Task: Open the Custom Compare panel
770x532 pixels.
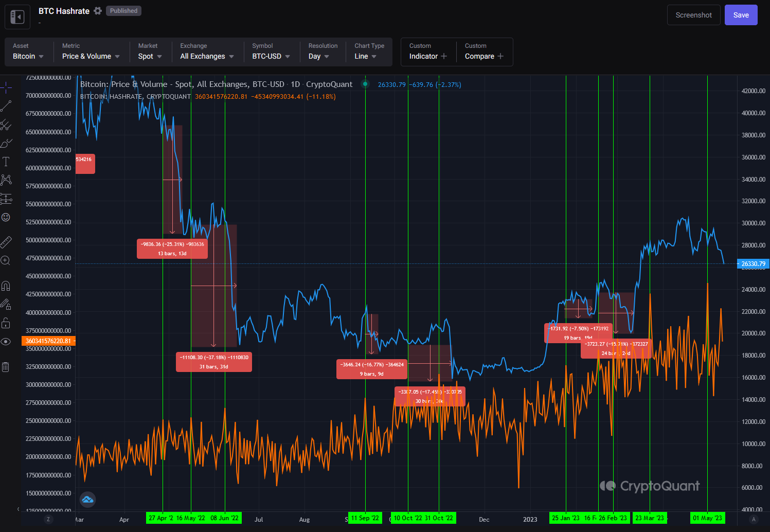Action: tap(484, 56)
